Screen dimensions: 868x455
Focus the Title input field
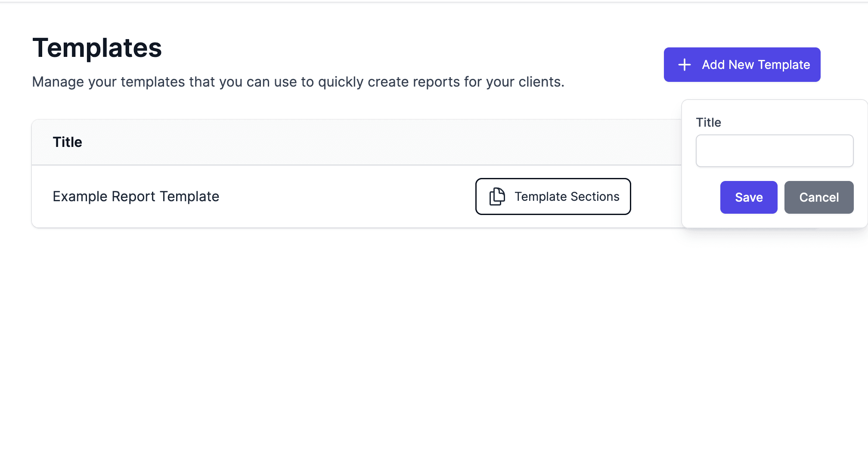click(774, 151)
